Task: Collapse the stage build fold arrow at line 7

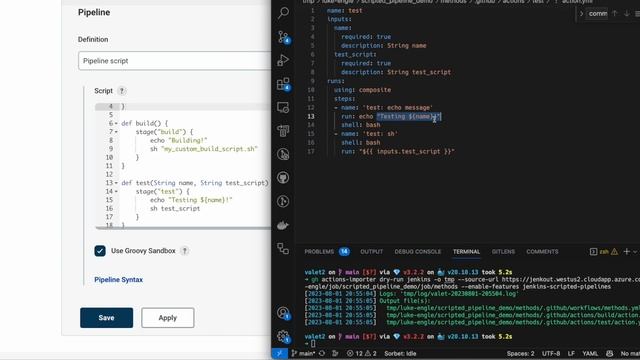Action: pyautogui.click(x=116, y=132)
